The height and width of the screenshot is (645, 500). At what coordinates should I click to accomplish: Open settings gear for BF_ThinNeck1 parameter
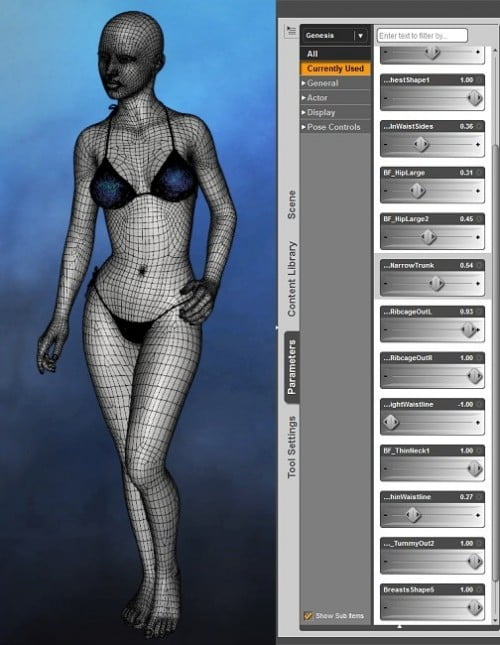click(479, 451)
